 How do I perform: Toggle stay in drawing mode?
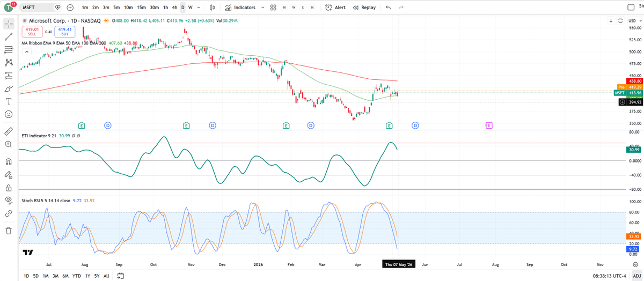point(9,174)
